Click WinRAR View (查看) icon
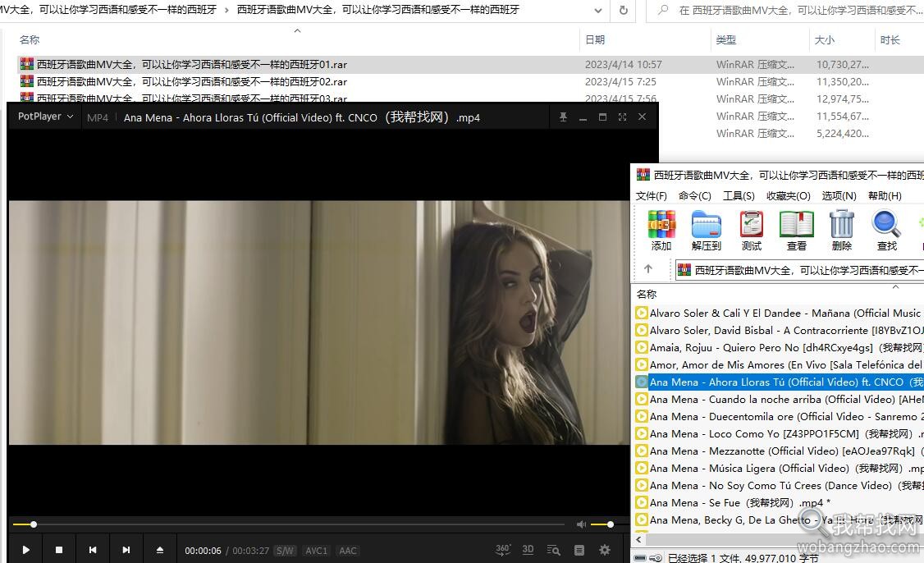This screenshot has height=563, width=924. (x=796, y=231)
